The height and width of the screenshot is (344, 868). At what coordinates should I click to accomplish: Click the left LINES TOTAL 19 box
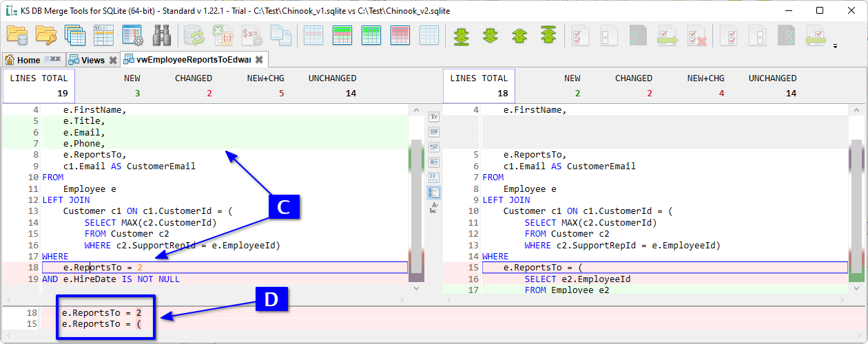click(39, 85)
